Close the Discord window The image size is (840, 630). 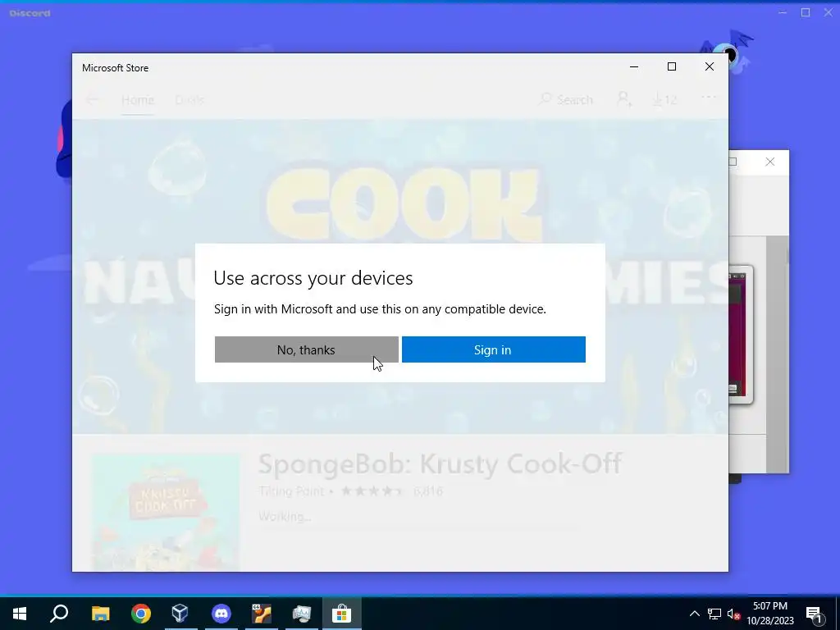(x=828, y=12)
